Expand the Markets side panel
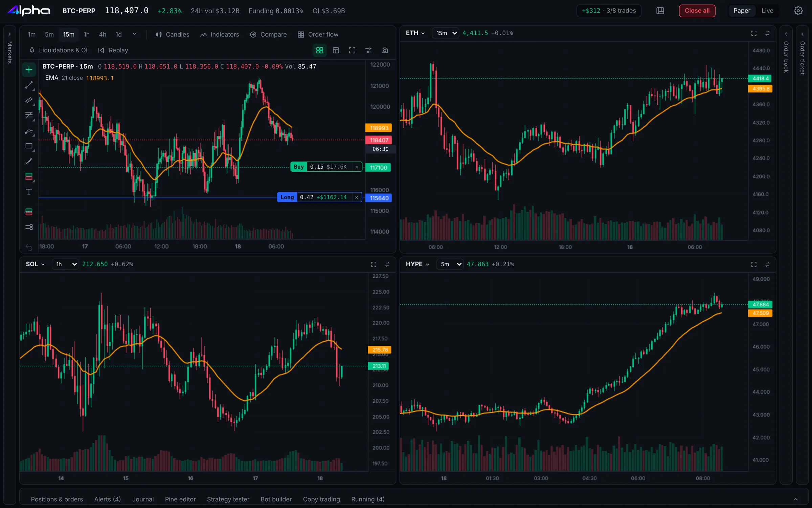Image resolution: width=812 pixels, height=508 pixels. 10,34
